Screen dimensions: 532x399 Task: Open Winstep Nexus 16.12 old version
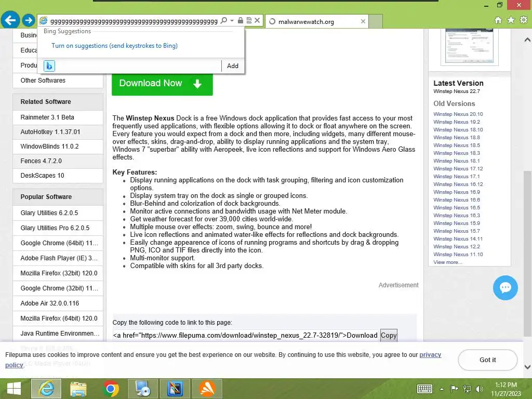point(458,184)
